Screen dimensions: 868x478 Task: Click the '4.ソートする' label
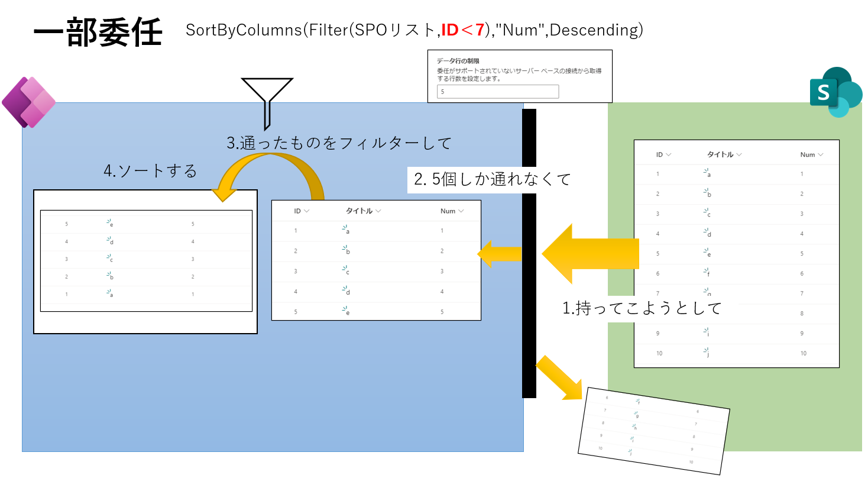tap(150, 172)
